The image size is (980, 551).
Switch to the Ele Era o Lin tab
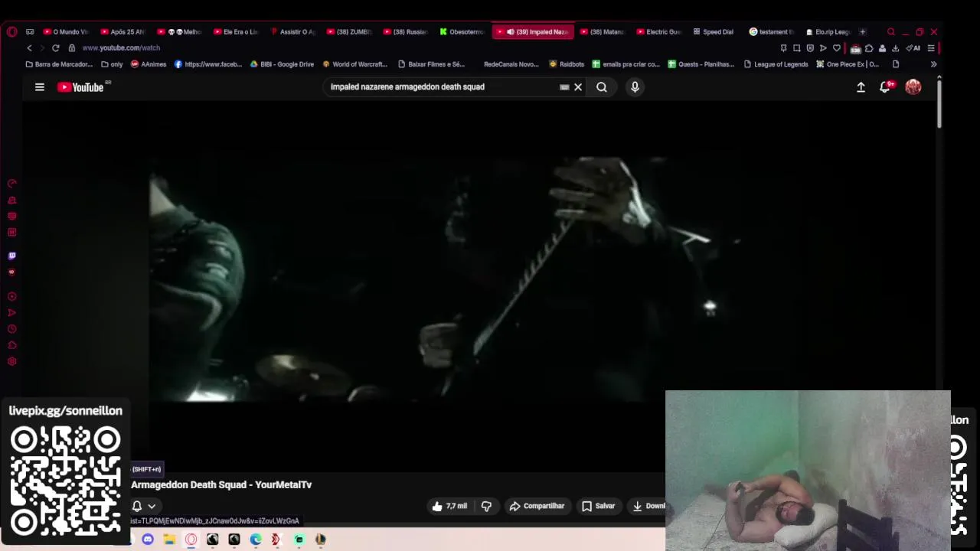pos(236,32)
